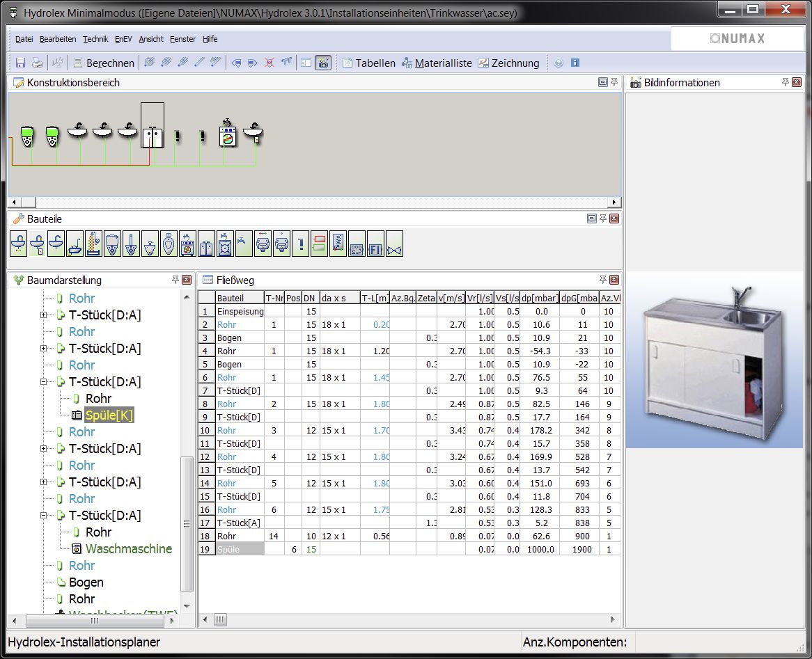The image size is (812, 659).
Task: Click the tree view vertical scrollbar thumb
Action: [x=187, y=524]
